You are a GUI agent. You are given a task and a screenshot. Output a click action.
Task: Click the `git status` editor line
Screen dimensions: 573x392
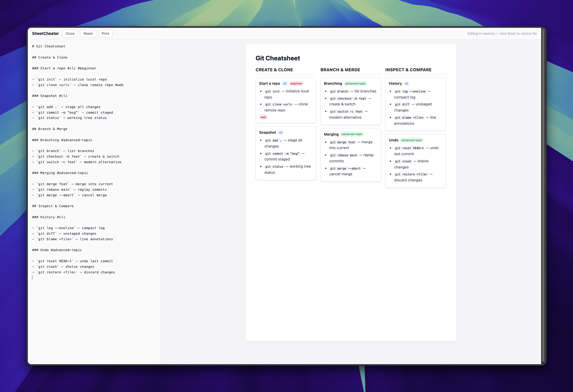(69, 118)
